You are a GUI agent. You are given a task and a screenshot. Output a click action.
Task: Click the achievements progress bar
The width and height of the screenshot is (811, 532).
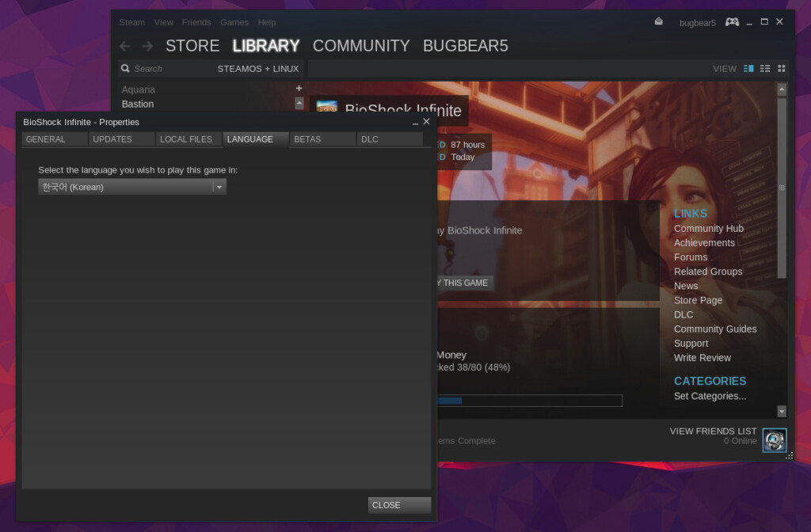530,401
